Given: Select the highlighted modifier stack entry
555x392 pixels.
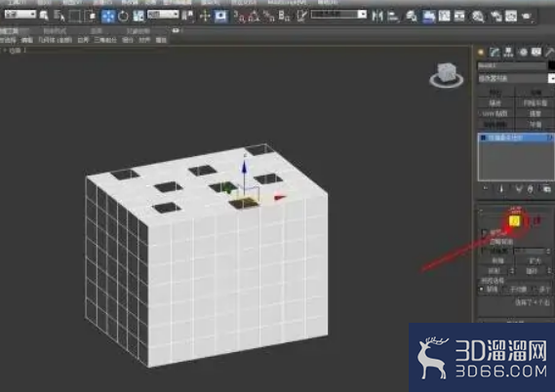Looking at the screenshot, I should pyautogui.click(x=516, y=137).
